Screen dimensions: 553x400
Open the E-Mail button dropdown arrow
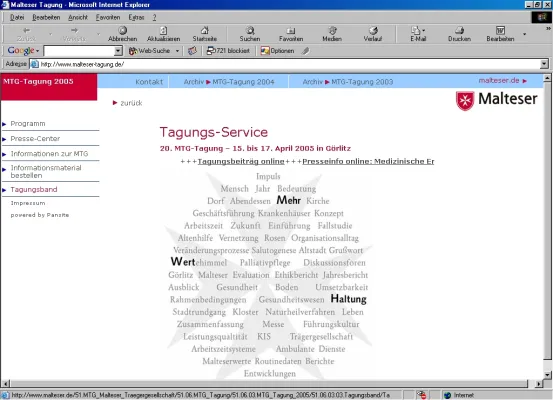click(x=424, y=31)
